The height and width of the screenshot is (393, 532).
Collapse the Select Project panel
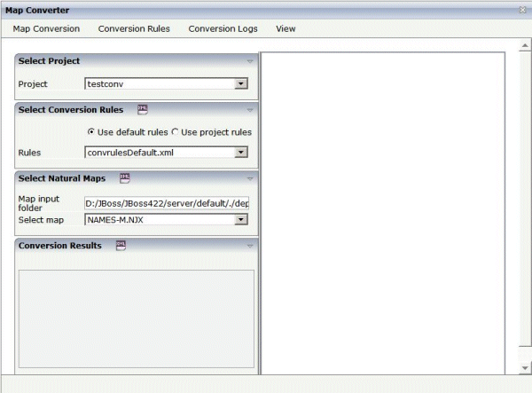pos(250,61)
